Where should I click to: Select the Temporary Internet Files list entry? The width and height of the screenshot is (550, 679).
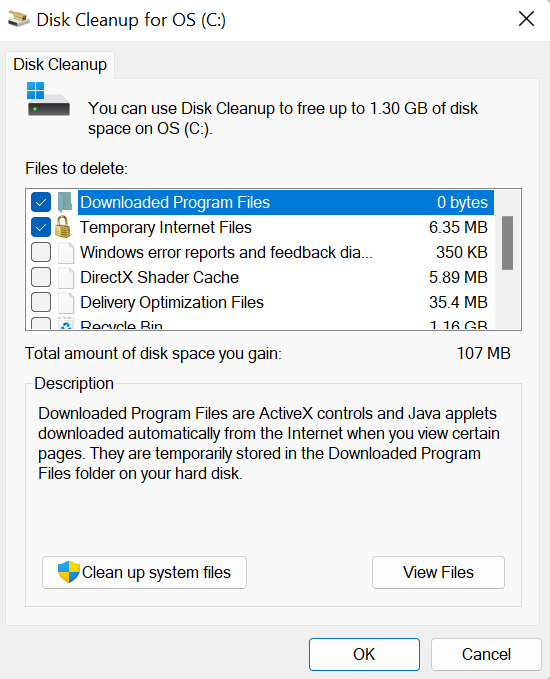pyautogui.click(x=286, y=227)
